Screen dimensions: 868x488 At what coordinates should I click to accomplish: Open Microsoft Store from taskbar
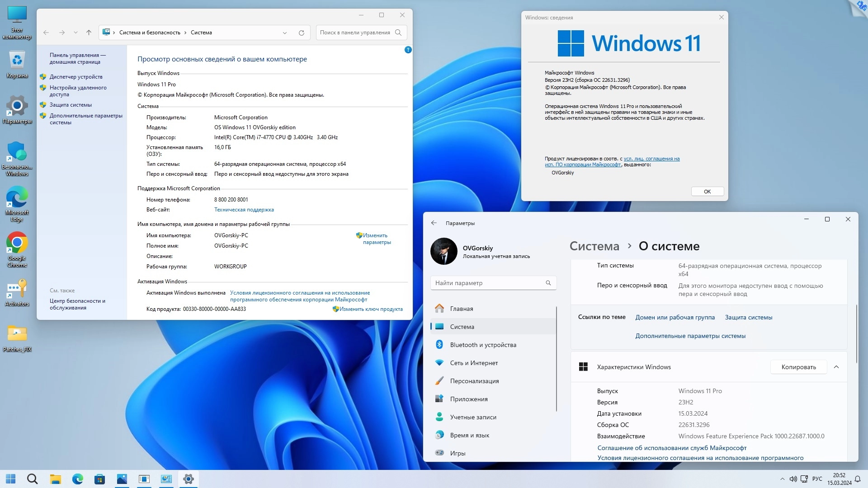click(99, 479)
